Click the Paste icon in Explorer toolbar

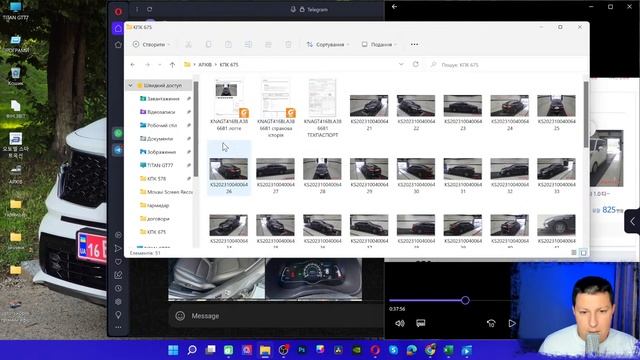tap(228, 44)
